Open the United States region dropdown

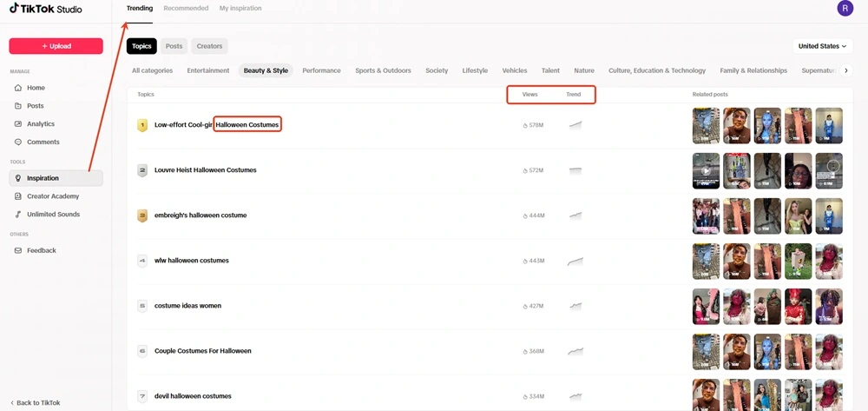822,46
